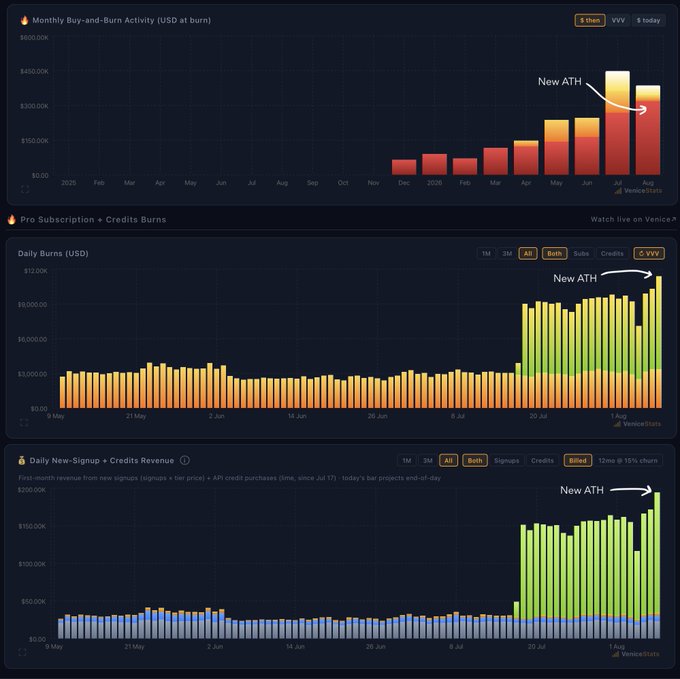Set Daily Burns range to 3M
Screen dimensions: 680x679
pos(507,254)
